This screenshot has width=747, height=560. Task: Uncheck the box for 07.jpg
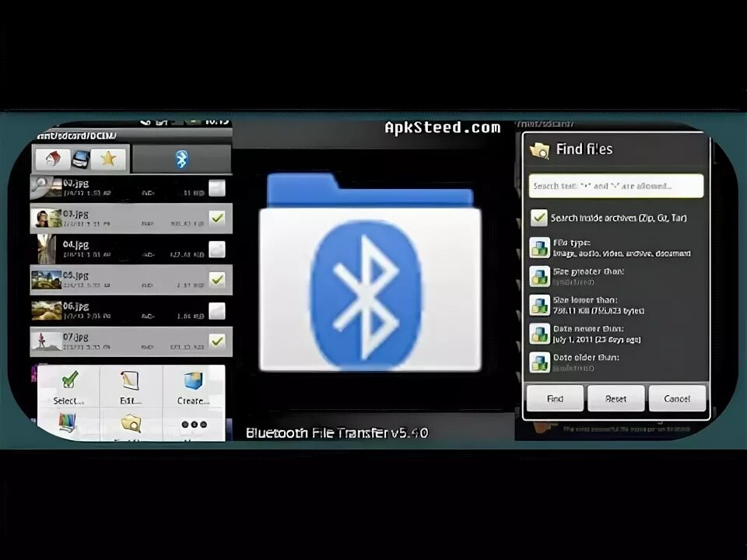(x=217, y=341)
